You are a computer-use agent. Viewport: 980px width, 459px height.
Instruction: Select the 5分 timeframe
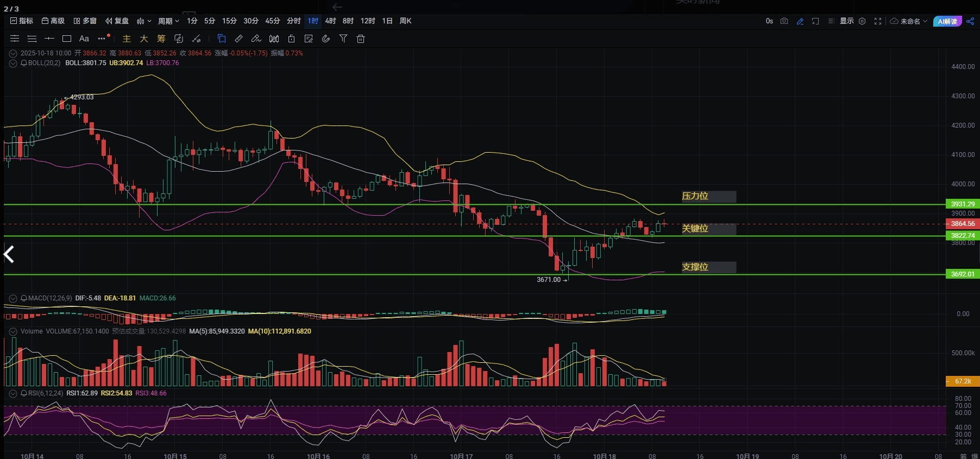[210, 21]
